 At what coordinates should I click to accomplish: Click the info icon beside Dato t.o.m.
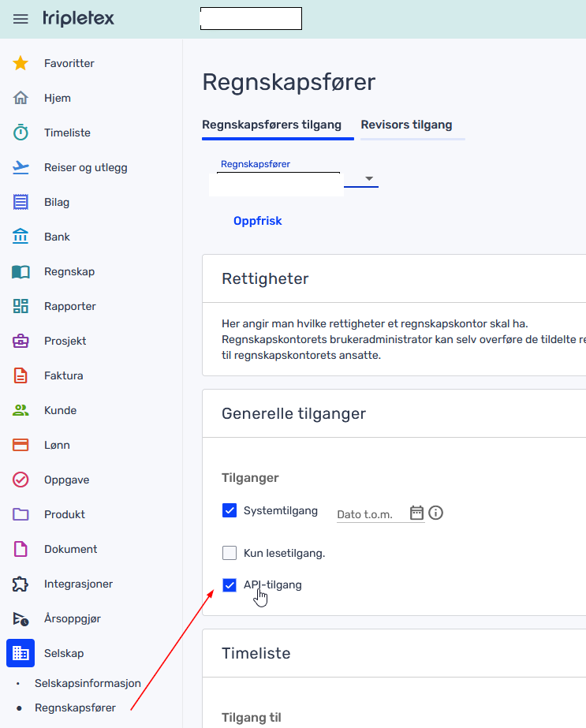pyautogui.click(x=435, y=513)
